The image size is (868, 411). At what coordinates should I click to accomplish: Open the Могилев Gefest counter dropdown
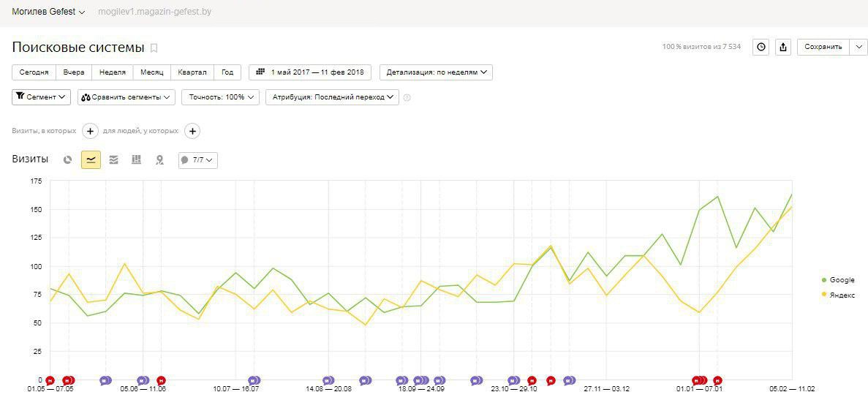tap(49, 12)
